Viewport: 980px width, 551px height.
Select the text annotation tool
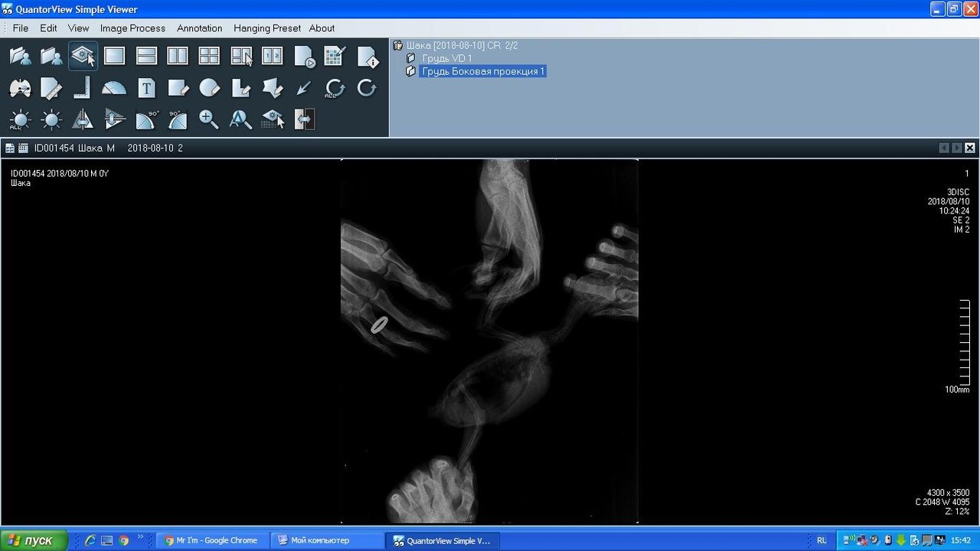pos(146,88)
